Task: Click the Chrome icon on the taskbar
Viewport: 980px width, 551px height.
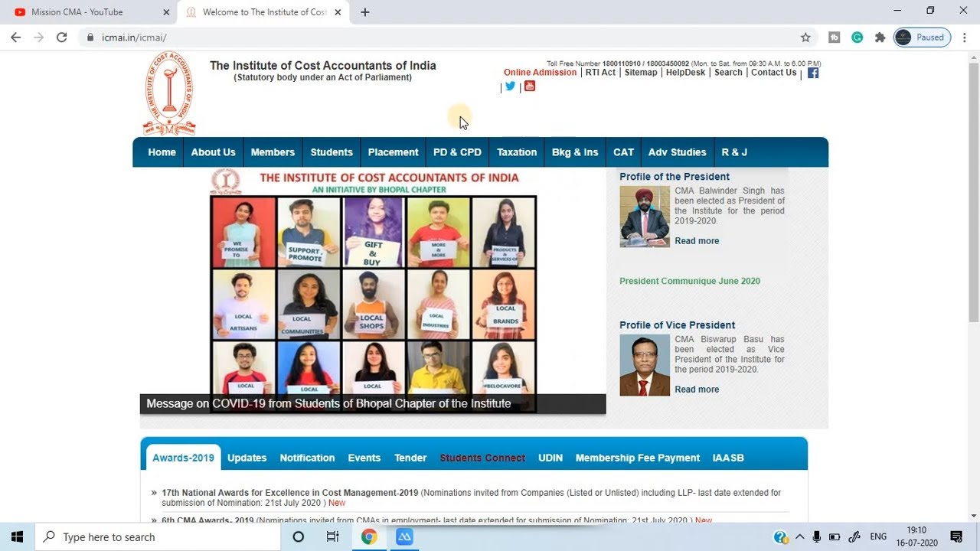Action: tap(369, 536)
